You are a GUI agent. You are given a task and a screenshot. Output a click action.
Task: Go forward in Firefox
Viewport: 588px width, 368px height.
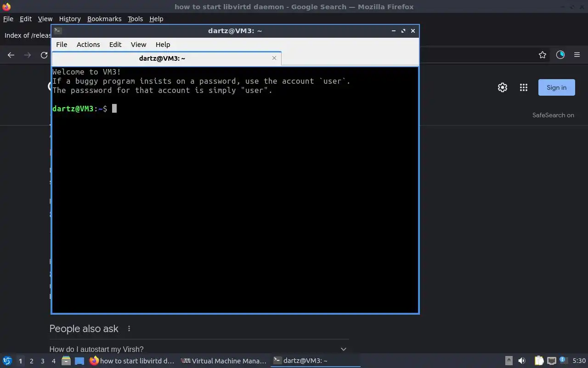(28, 55)
